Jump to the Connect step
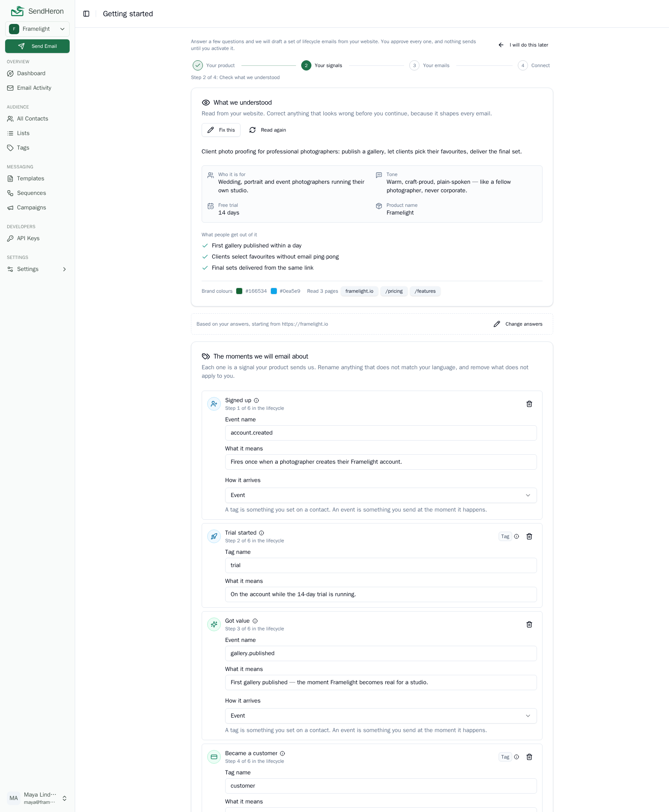Viewport: 669px width, 812px height. [534, 65]
